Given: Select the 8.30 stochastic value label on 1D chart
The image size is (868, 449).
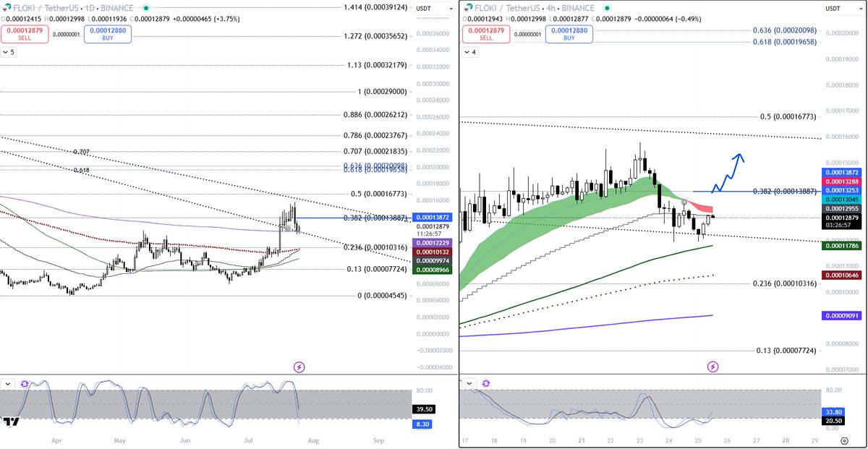Looking at the screenshot, I should point(422,424).
